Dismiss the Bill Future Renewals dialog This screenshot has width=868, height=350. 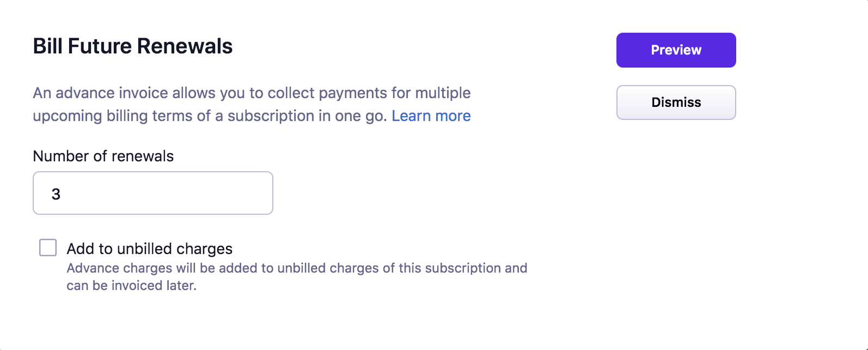676,102
